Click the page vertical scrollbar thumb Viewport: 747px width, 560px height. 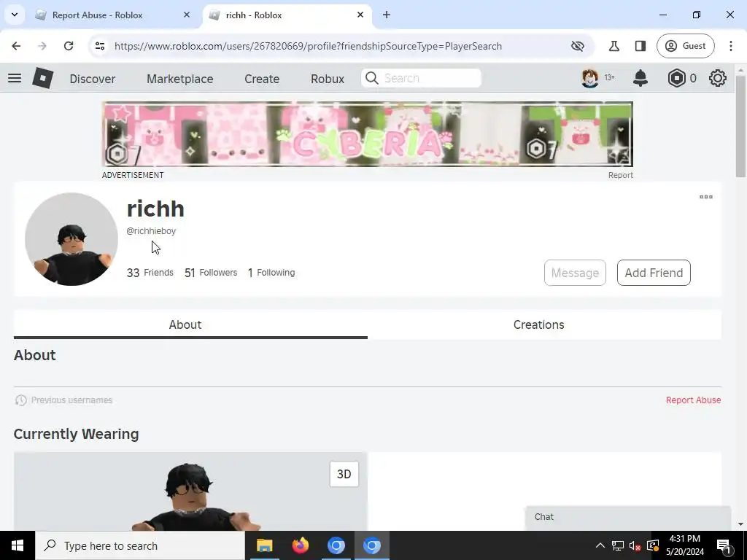pos(740,126)
